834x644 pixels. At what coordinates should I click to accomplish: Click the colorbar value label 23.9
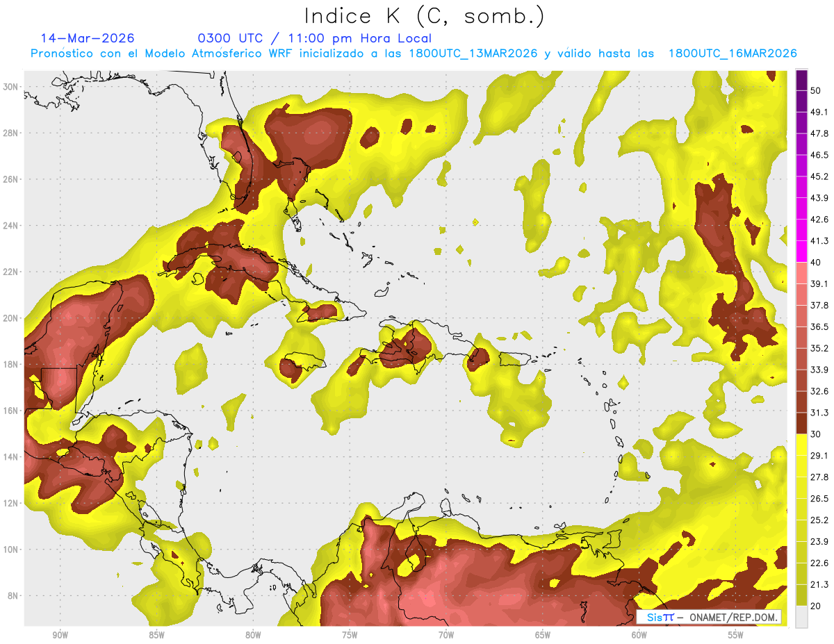point(819,542)
